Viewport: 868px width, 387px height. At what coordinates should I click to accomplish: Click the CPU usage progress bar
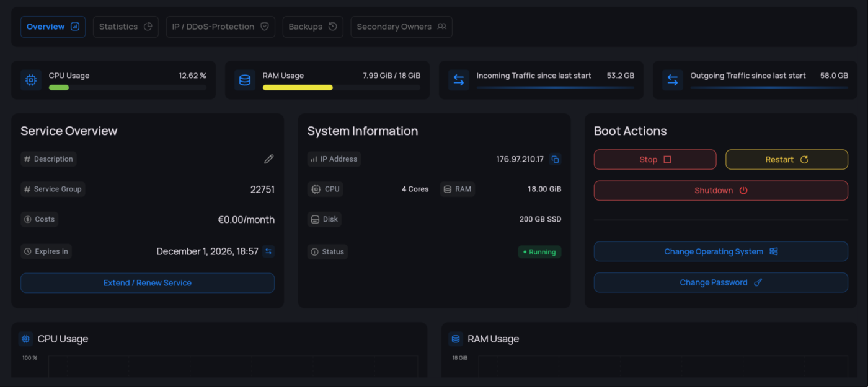tap(128, 87)
